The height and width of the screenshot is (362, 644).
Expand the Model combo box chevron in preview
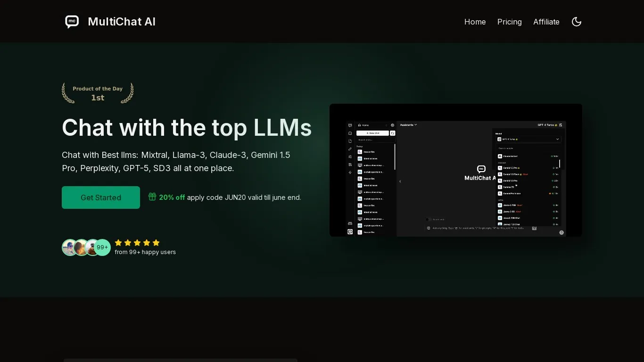point(557,139)
